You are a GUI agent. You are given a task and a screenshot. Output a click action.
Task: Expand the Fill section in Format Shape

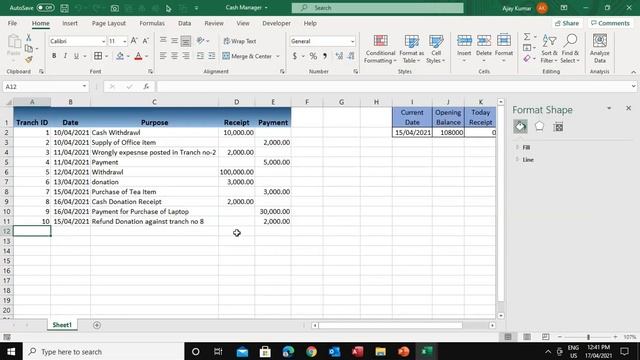click(526, 147)
